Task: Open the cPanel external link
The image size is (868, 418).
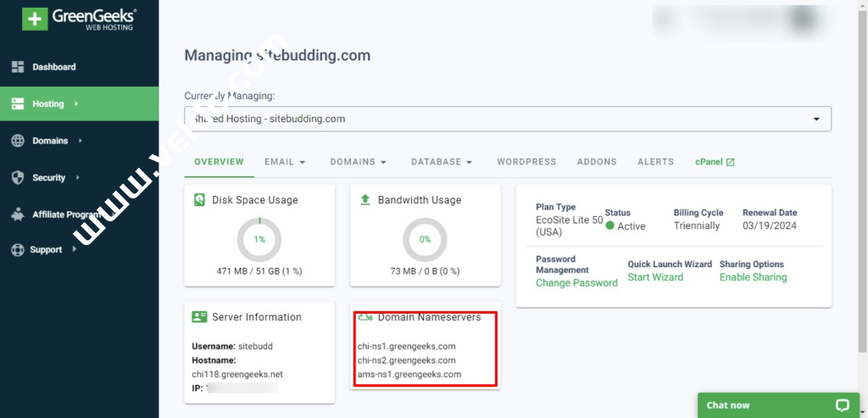Action: pos(714,162)
